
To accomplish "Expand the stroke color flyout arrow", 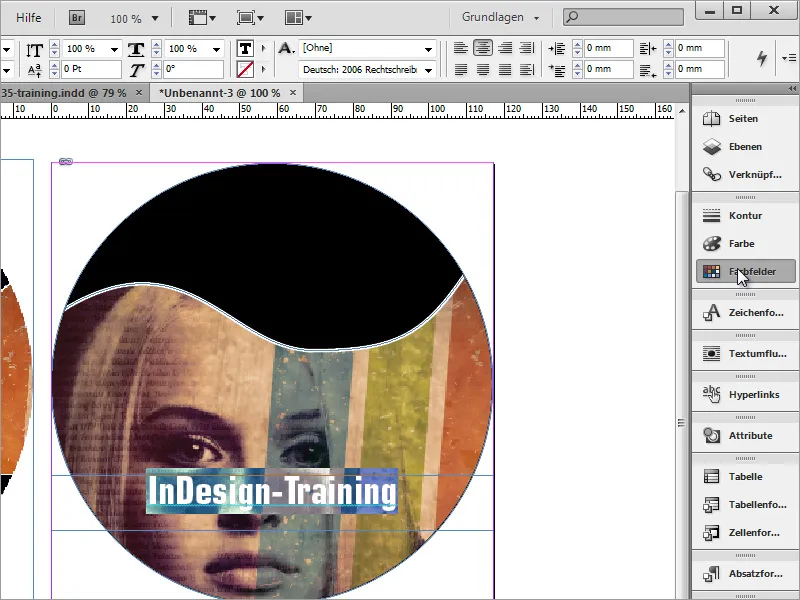I will point(263,69).
